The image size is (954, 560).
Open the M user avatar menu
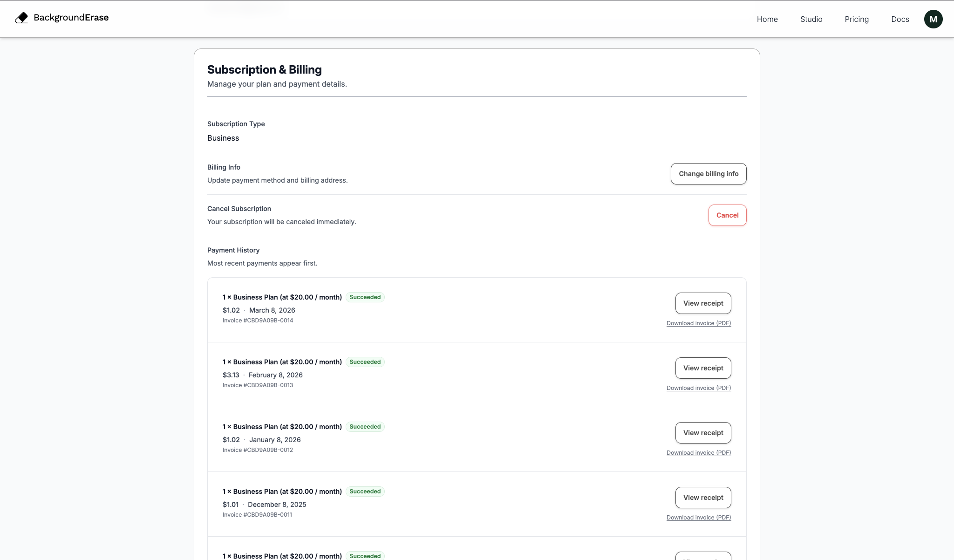[x=933, y=19]
